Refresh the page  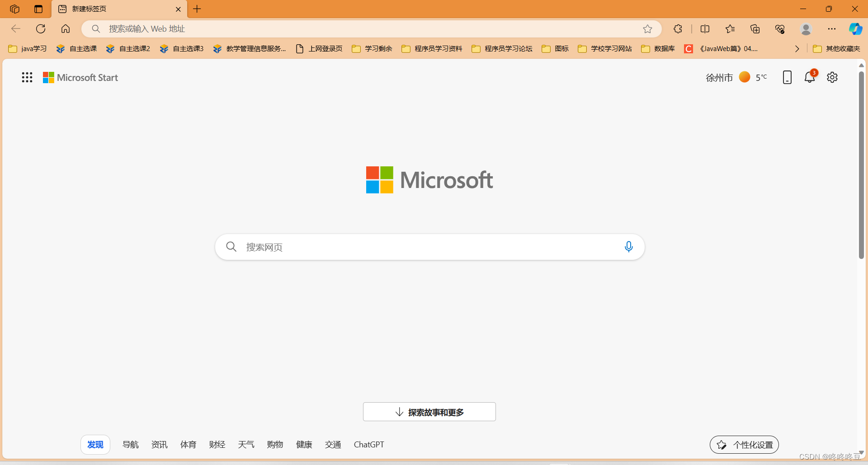[x=41, y=29]
